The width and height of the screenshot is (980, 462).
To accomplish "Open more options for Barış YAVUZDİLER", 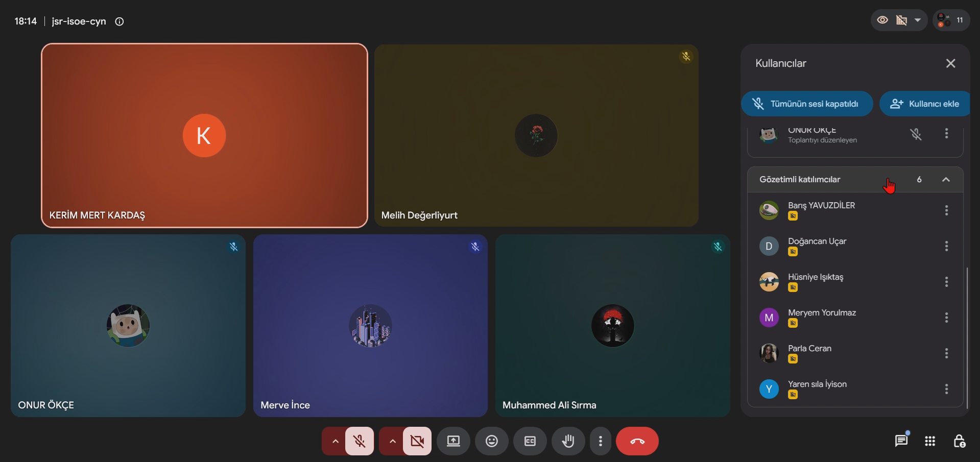I will click(946, 210).
